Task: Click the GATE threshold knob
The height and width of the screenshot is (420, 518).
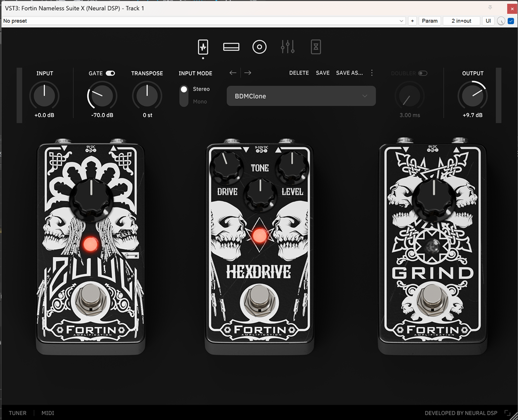Action: pos(102,95)
